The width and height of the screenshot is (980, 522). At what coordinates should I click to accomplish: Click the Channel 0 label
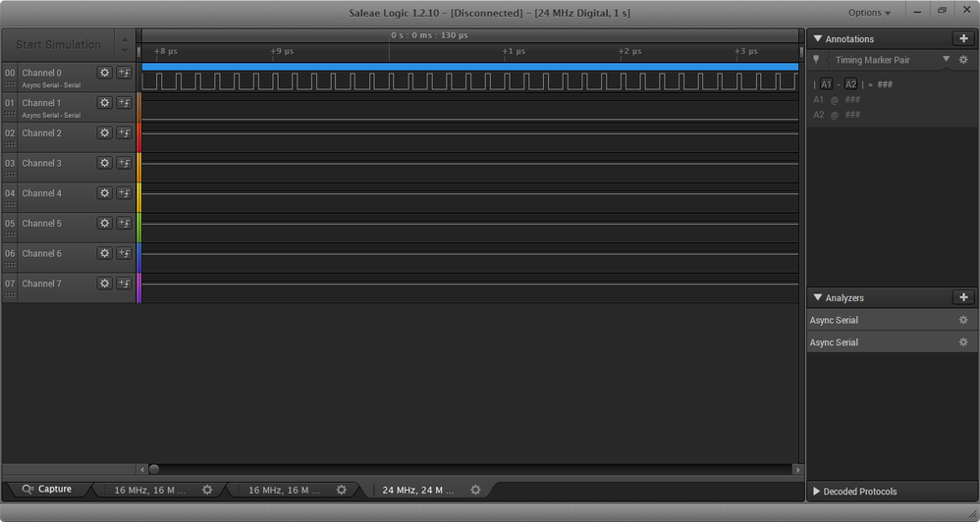coord(41,73)
